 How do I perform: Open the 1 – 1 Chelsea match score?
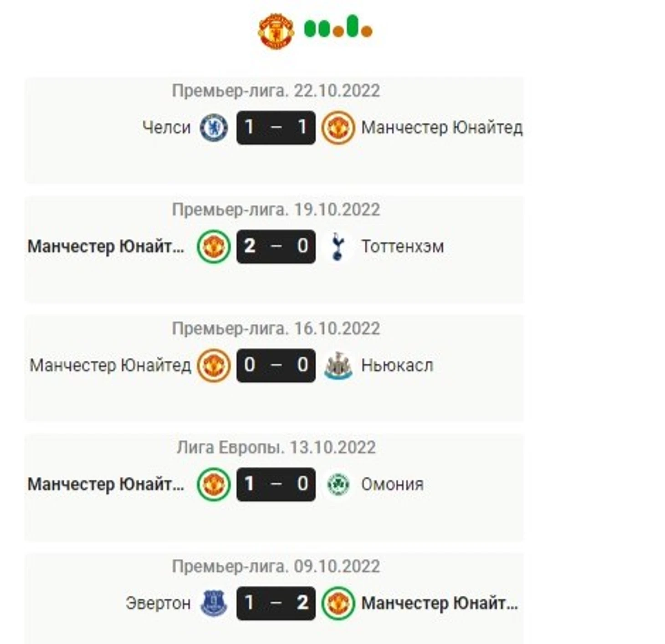[276, 128]
